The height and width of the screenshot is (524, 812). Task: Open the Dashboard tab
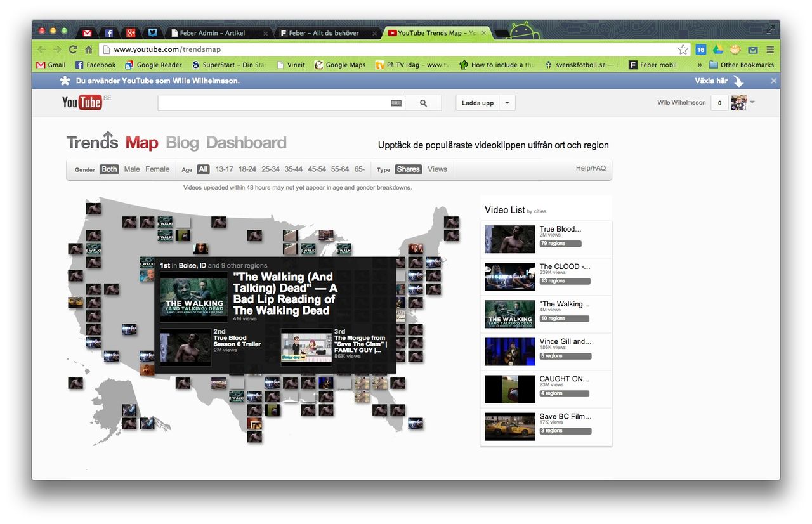point(246,143)
